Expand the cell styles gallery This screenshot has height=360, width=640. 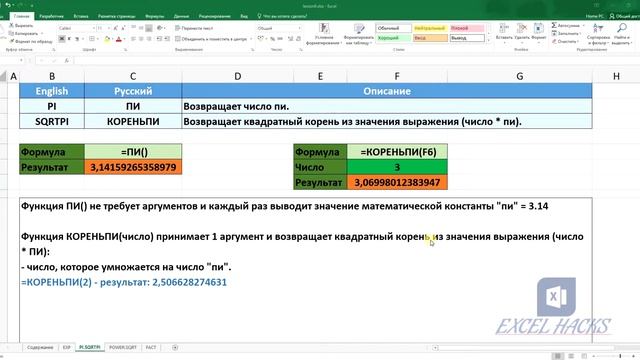(x=489, y=40)
